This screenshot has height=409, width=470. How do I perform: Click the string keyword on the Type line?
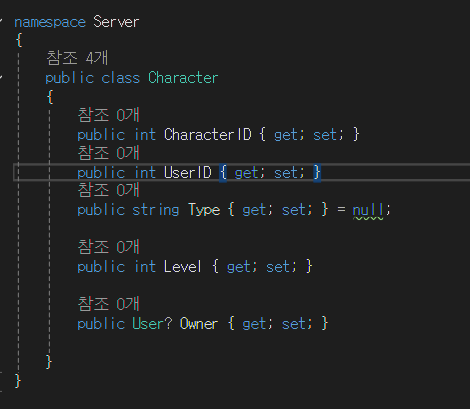coord(156,210)
